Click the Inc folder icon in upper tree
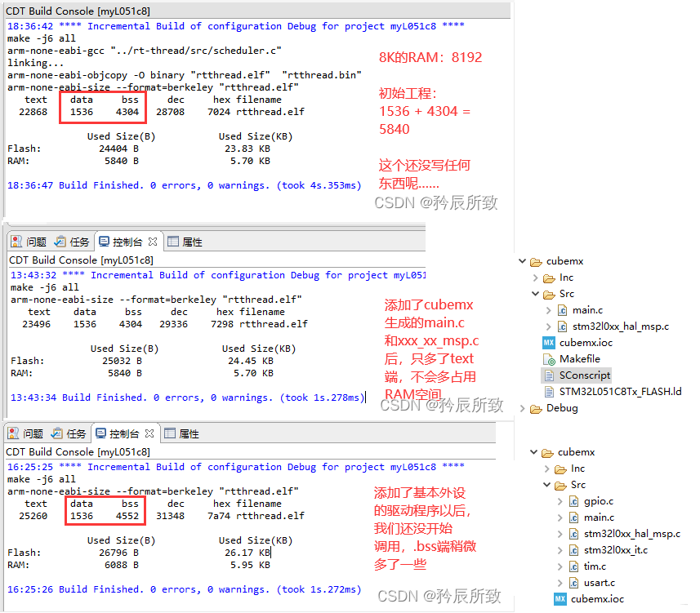 549,278
